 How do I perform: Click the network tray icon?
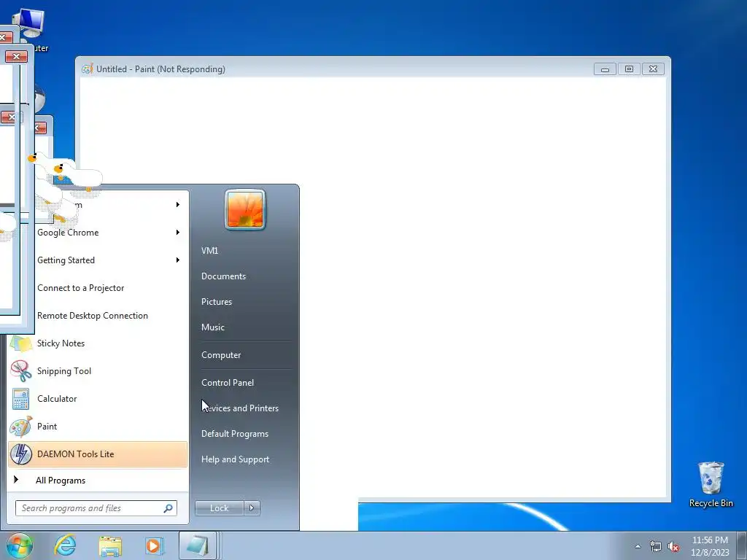pyautogui.click(x=656, y=547)
